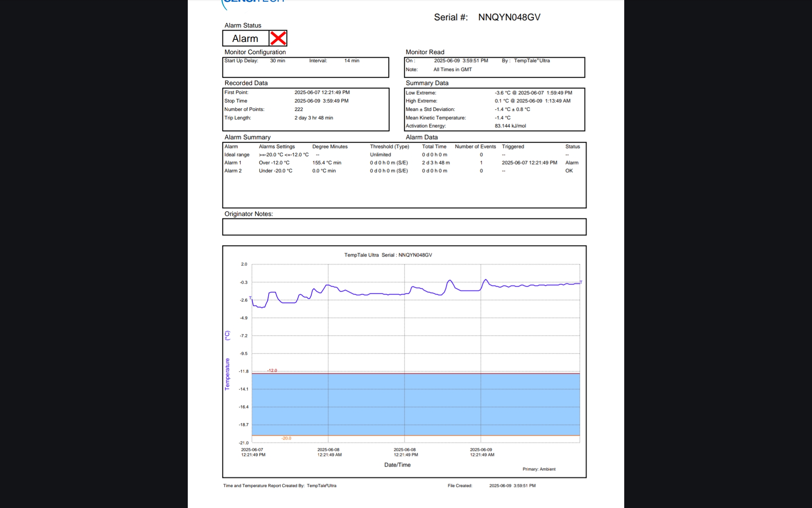Click the Threshold (Type) column header
The height and width of the screenshot is (508, 812).
(390, 146)
